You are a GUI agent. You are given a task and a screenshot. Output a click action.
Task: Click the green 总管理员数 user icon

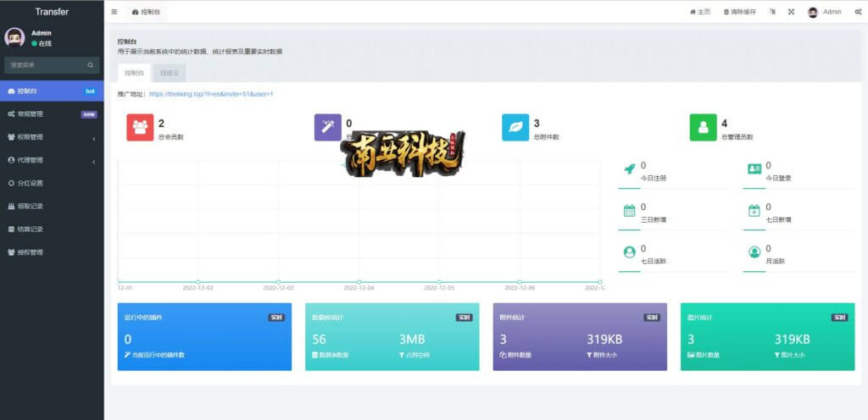coord(703,127)
